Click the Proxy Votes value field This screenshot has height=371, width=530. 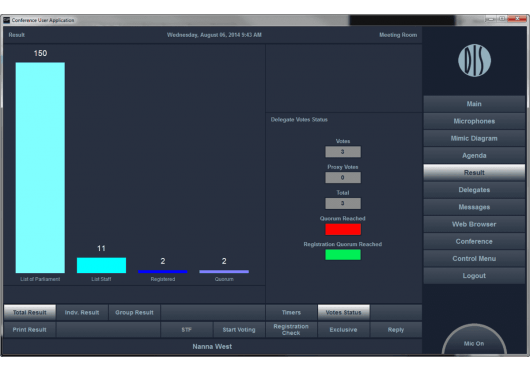(343, 177)
